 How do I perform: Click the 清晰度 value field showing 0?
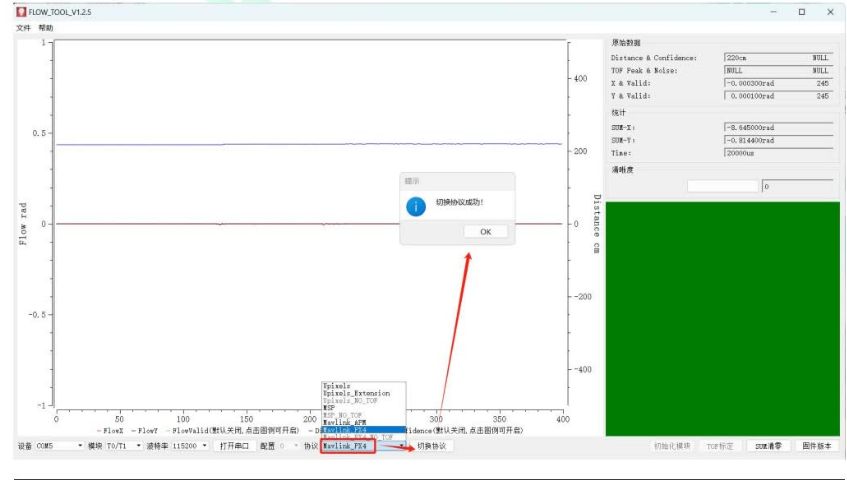point(797,186)
